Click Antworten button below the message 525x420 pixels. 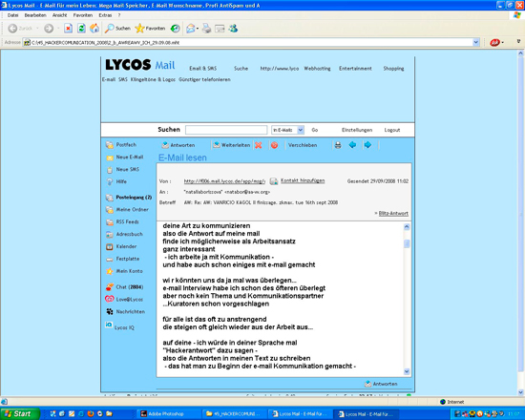(x=381, y=384)
